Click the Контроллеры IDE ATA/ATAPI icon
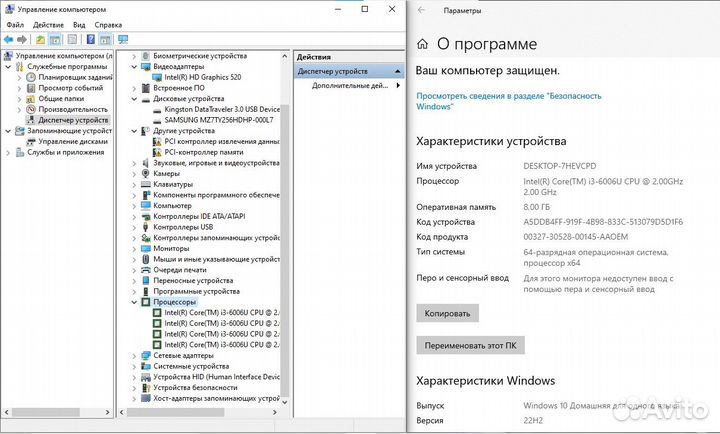 pos(146,216)
